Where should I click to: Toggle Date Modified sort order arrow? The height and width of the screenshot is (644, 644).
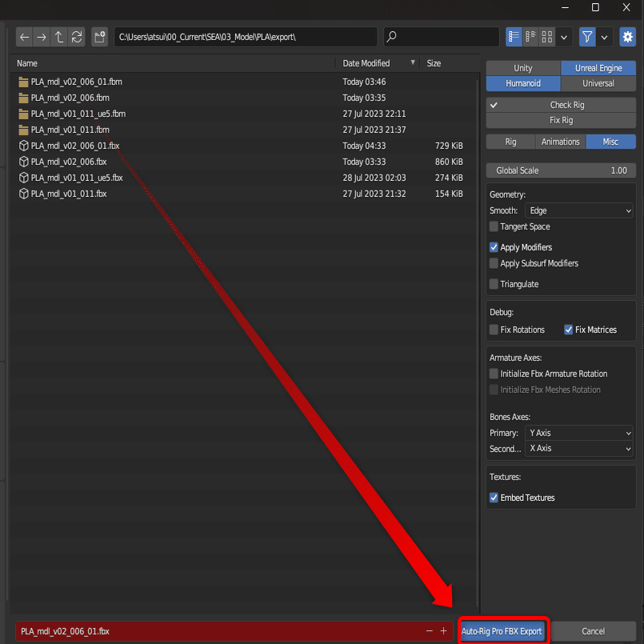(413, 62)
